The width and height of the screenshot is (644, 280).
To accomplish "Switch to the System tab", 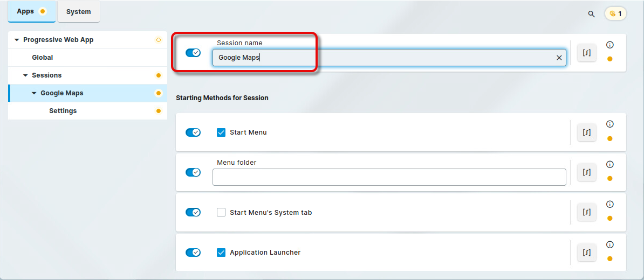I will coord(79,12).
